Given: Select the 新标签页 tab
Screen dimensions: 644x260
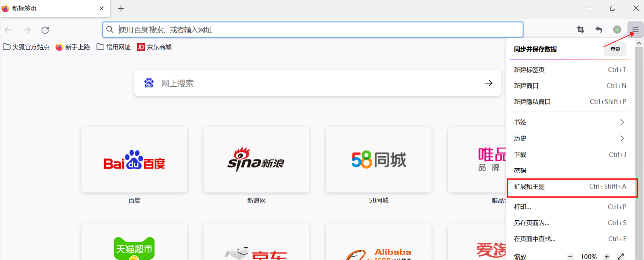Looking at the screenshot, I should [x=55, y=9].
